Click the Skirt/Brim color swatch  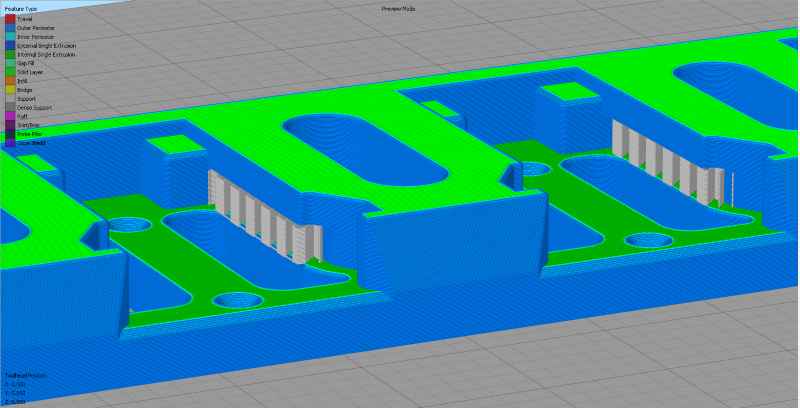pyautogui.click(x=10, y=125)
